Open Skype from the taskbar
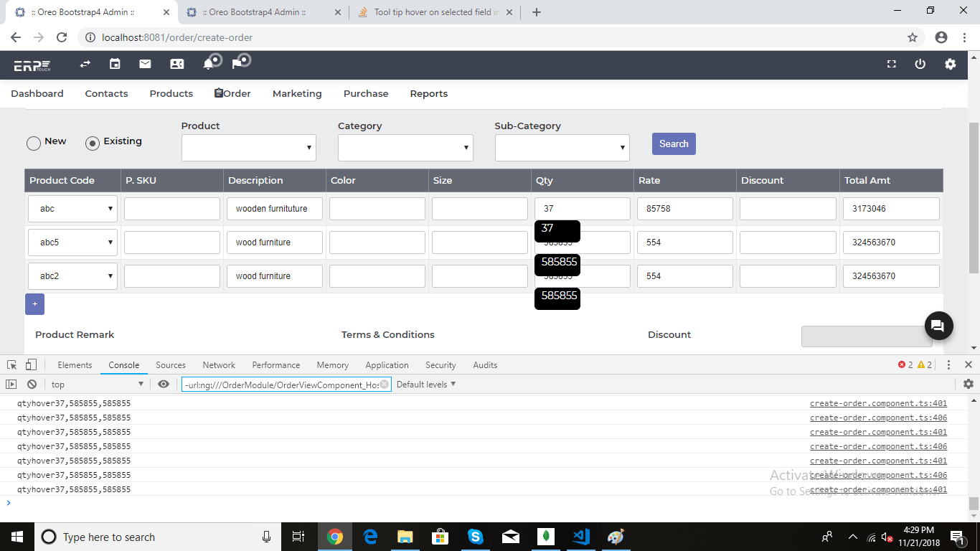The height and width of the screenshot is (551, 980). [475, 537]
